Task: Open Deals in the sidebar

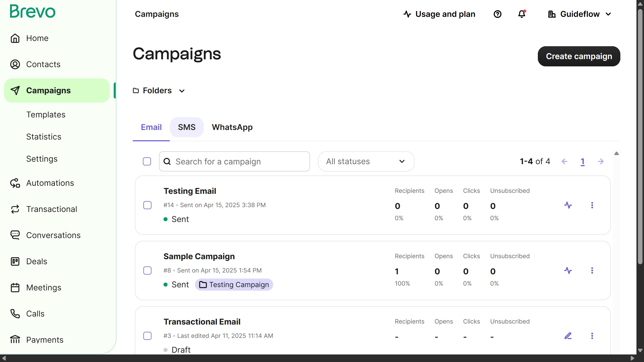Action: coord(36,261)
